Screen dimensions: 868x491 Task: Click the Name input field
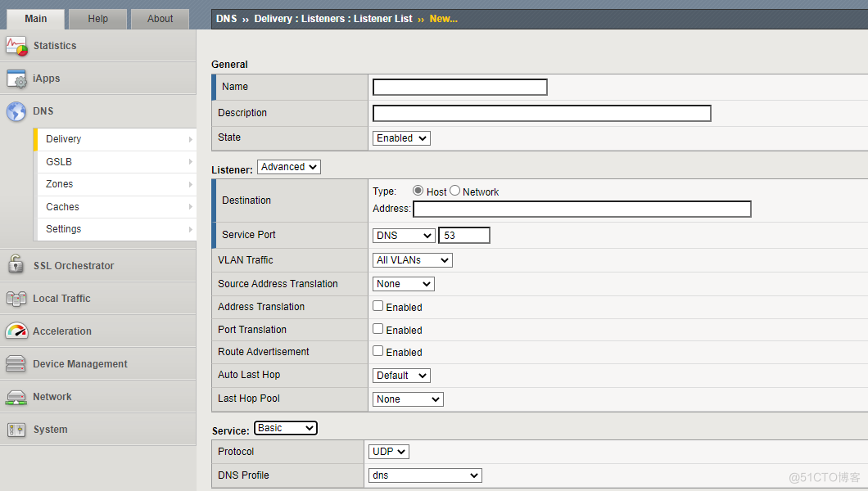pos(459,87)
